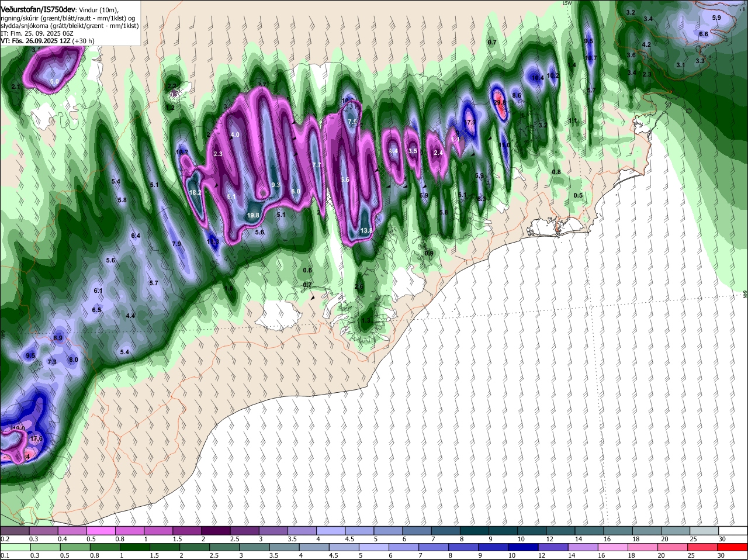
Task: Click the 1.8 precipitation value label
Action: (x=229, y=288)
